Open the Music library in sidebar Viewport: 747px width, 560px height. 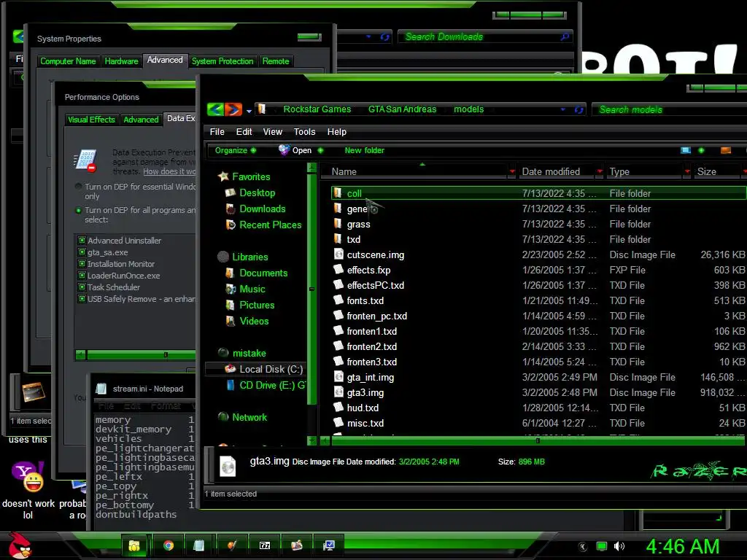[x=252, y=289]
